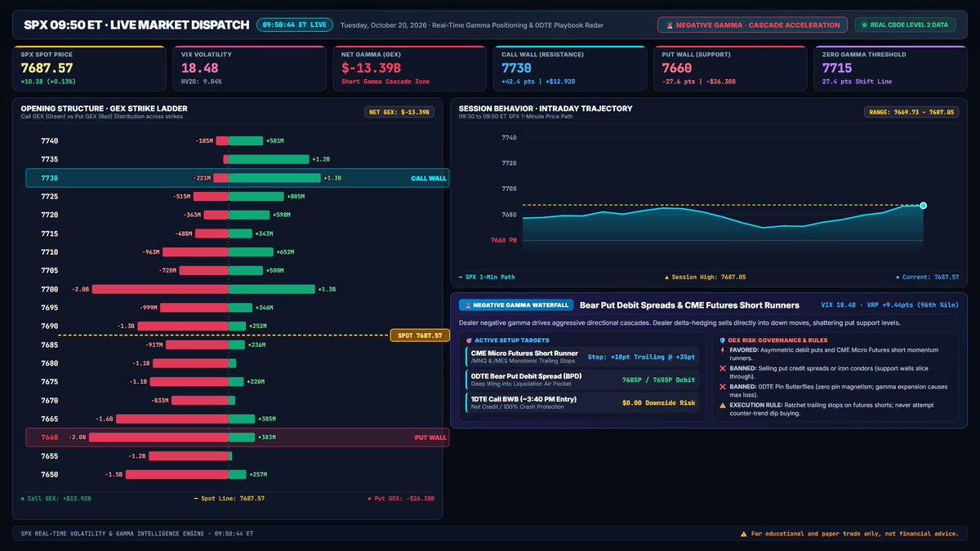The width and height of the screenshot is (980, 551).
Task: Click the 7650 strike label in the ladder
Action: [49, 474]
